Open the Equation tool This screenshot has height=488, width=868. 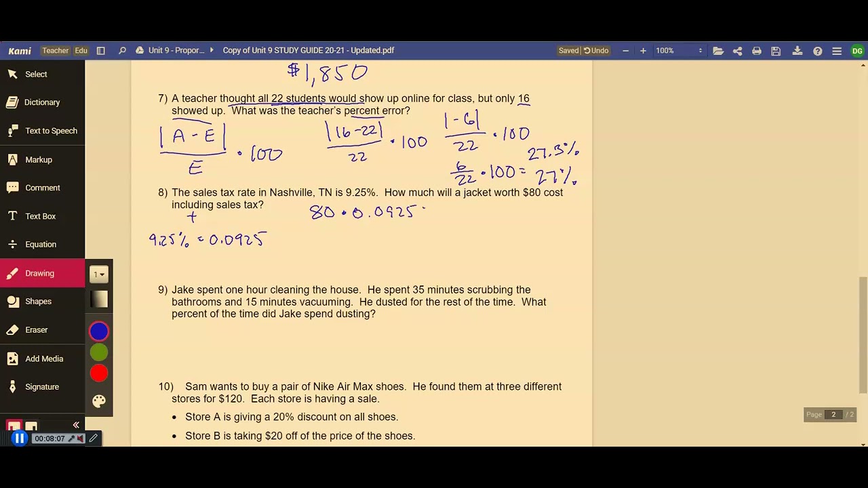point(42,245)
